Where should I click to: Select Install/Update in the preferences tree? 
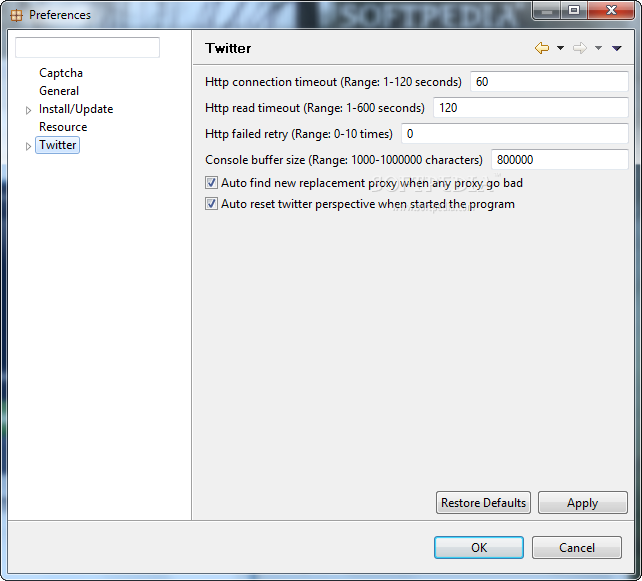[x=76, y=109]
